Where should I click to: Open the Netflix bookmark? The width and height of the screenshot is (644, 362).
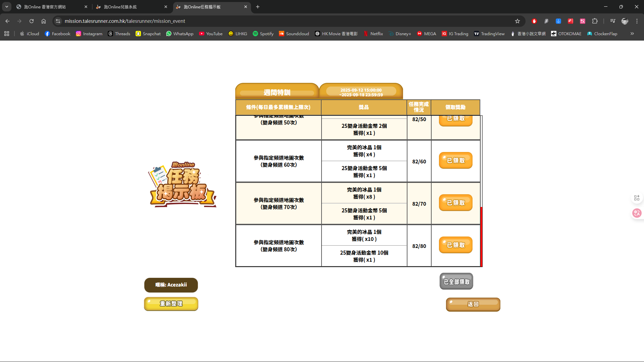[373, 34]
